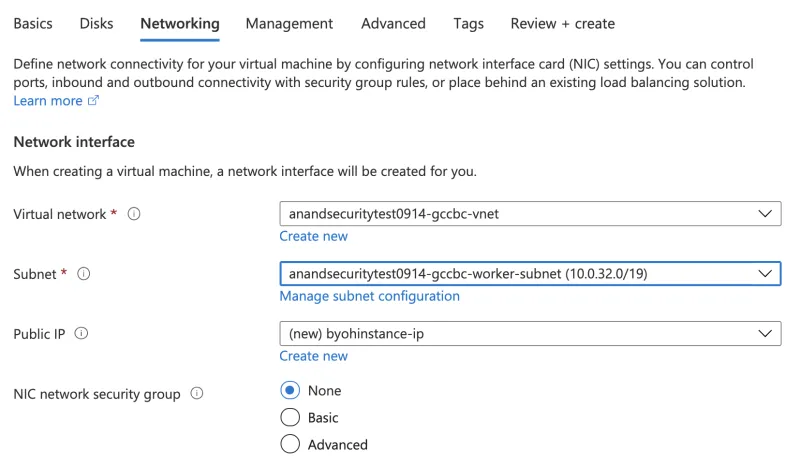Switch to the Basics tab
The width and height of the screenshot is (800, 465).
click(x=33, y=23)
